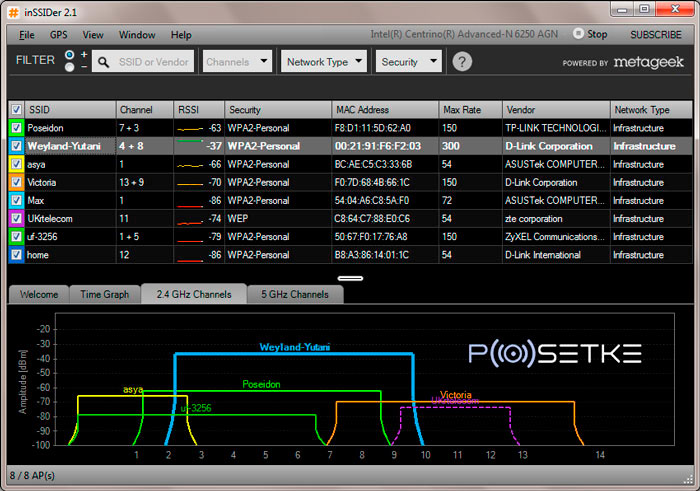Sort table by MAC Address column header
The image size is (700, 491).
coord(385,109)
